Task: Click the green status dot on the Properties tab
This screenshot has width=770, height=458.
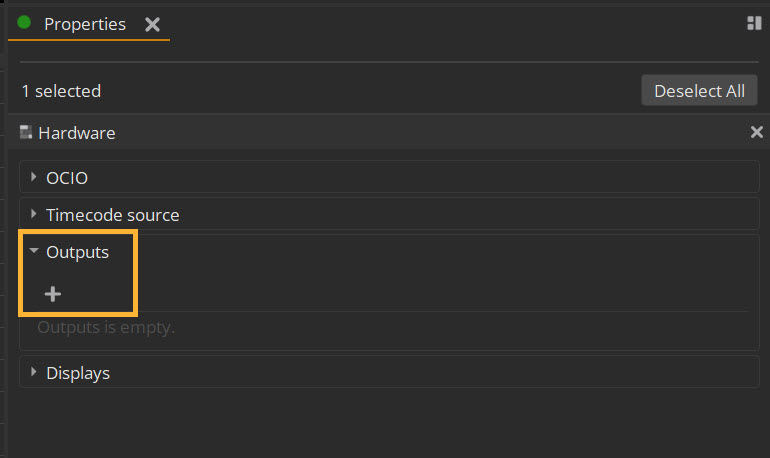Action: [x=24, y=23]
